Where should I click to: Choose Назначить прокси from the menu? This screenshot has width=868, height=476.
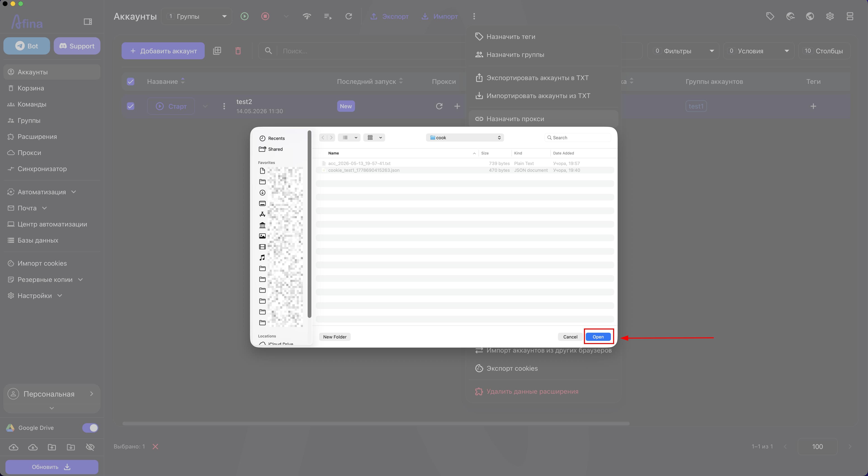tap(543, 119)
